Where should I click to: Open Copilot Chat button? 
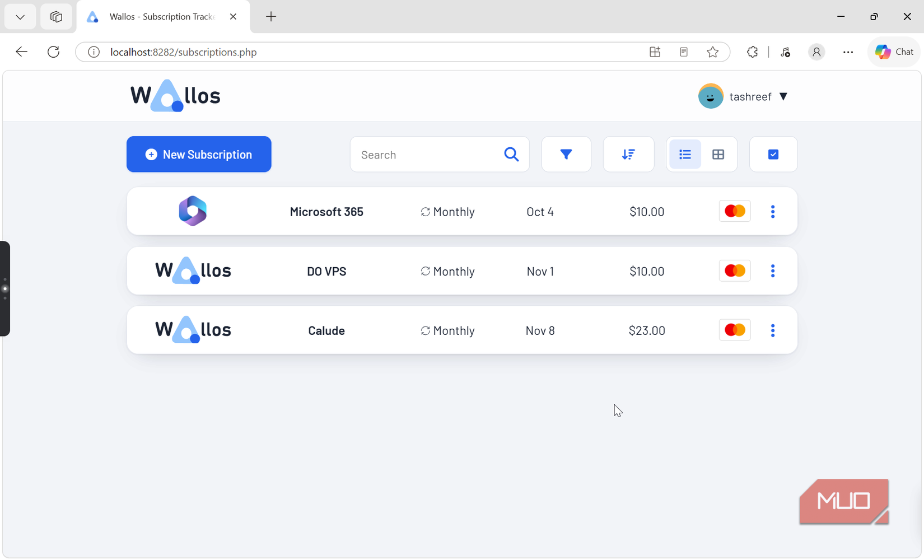(894, 52)
